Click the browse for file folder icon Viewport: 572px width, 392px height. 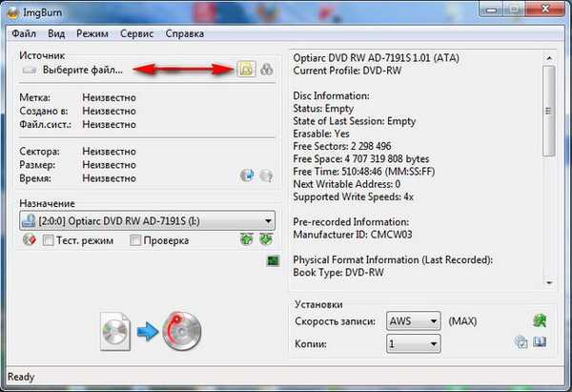click(x=246, y=69)
